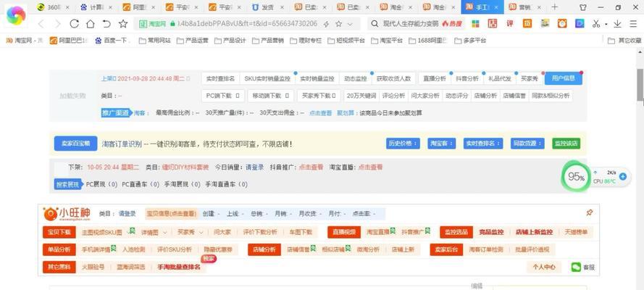
Task: Click the 实时查排名 button in top panel
Action: [x=220, y=78]
